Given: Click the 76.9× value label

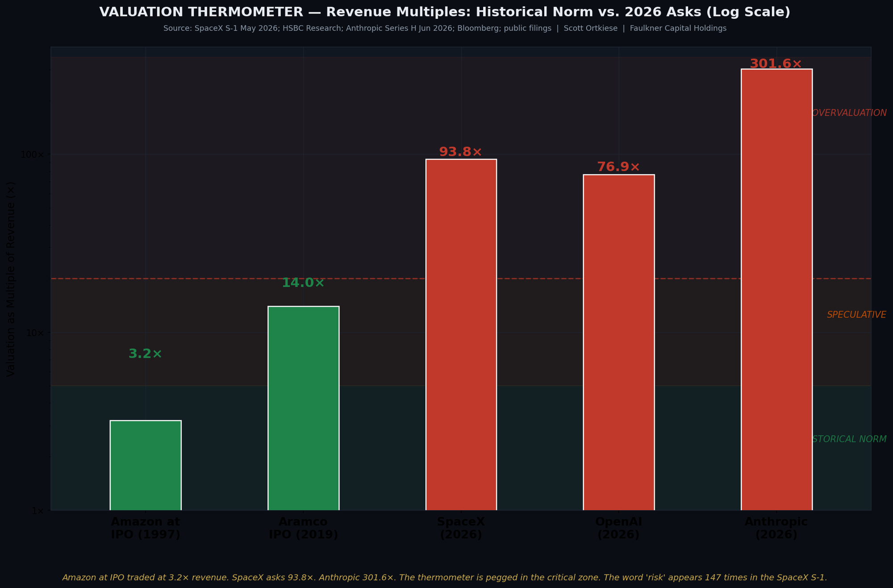Looking at the screenshot, I should point(619,167).
